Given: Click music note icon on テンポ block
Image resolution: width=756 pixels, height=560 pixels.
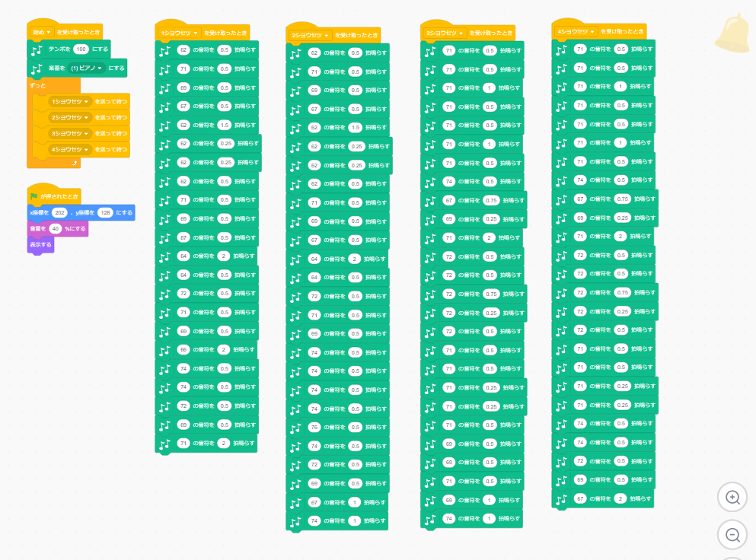Looking at the screenshot, I should click(x=37, y=49).
